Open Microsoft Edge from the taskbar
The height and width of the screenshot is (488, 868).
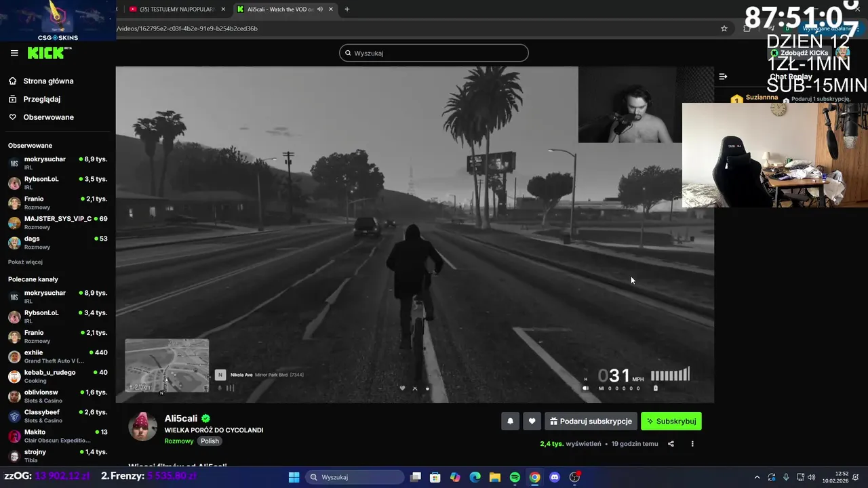[475, 477]
